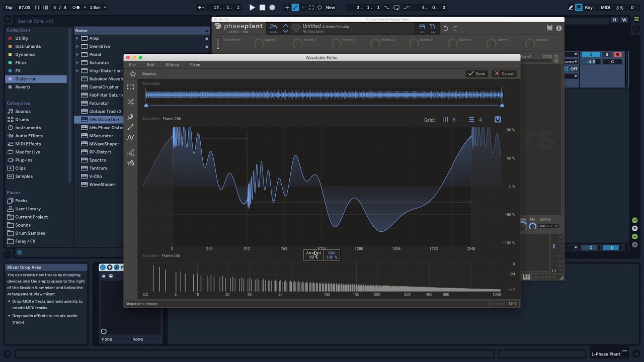The image size is (644, 362).
Task: Select the Distortion collection
Action: [x=36, y=79]
